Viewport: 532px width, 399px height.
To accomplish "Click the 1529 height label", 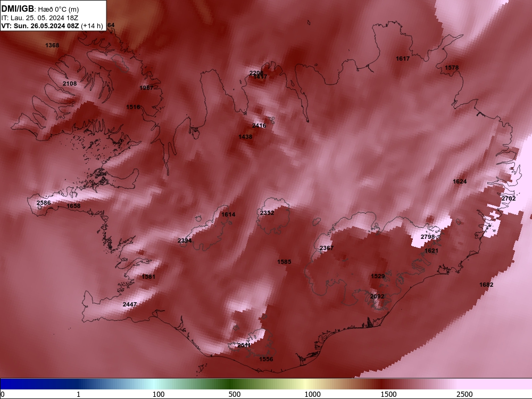I will pyautogui.click(x=378, y=276).
